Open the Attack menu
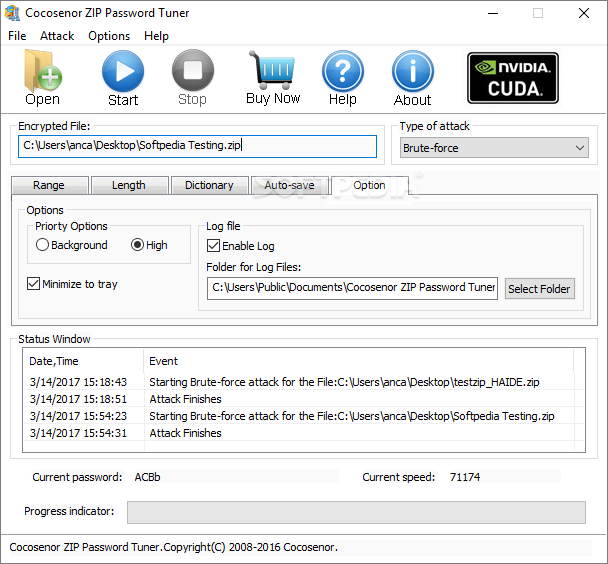Screen dimensions: 608x564 click(57, 36)
